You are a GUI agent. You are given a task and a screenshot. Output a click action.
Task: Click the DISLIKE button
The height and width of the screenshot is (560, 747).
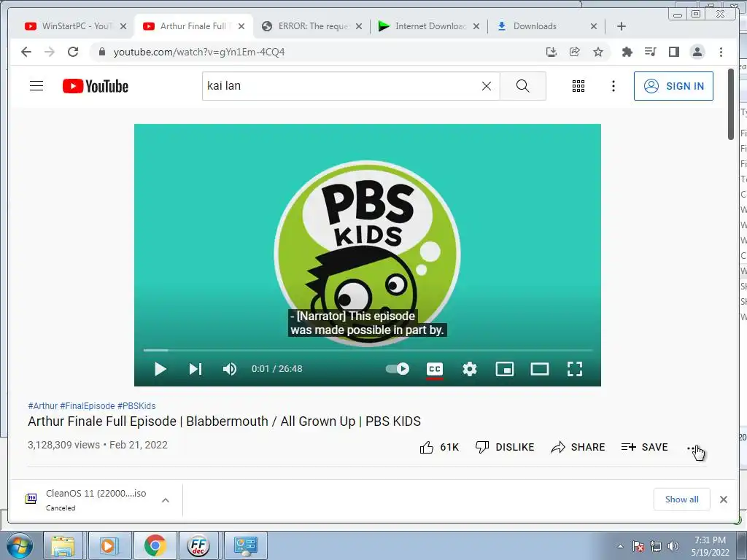click(505, 447)
